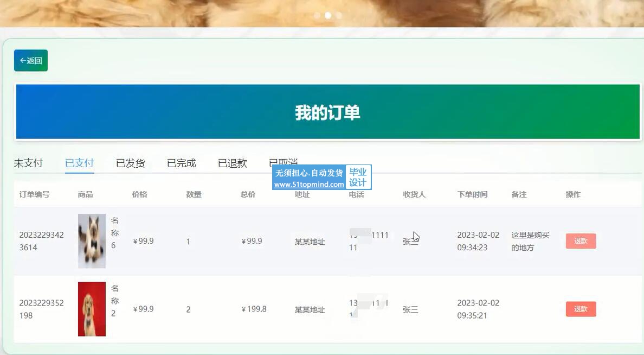
Task: Click the 我的订单 banner title
Action: coord(327,113)
